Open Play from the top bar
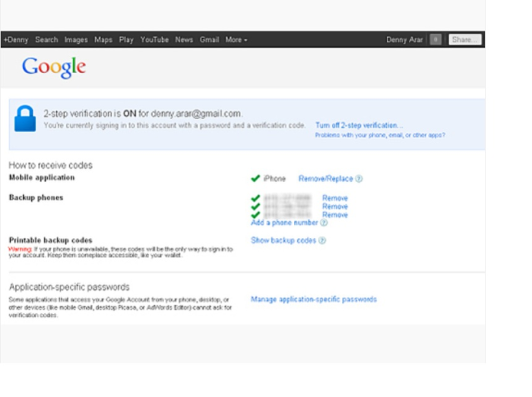Viewport: 532px width, 397px height. point(126,39)
